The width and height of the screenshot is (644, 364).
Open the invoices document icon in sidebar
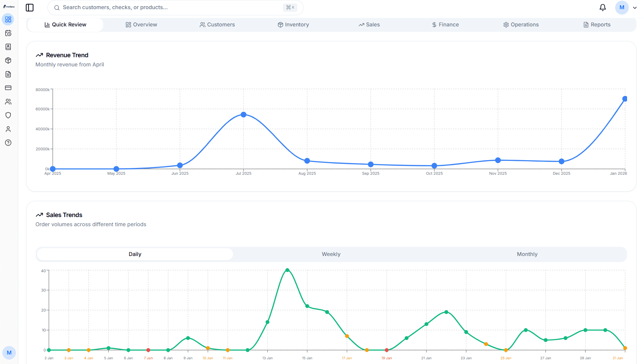click(8, 74)
